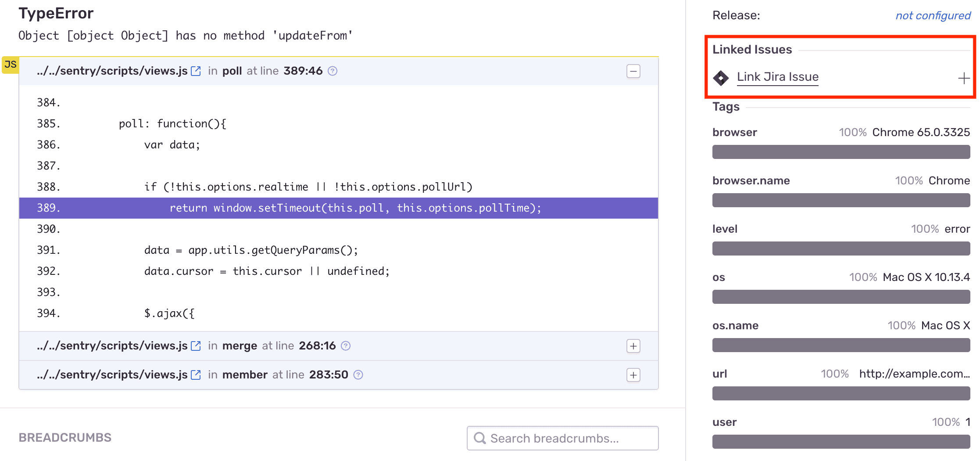Viewport: 980px width, 461px height.
Task: Select the highlighted line 389 of code
Action: [x=338, y=208]
